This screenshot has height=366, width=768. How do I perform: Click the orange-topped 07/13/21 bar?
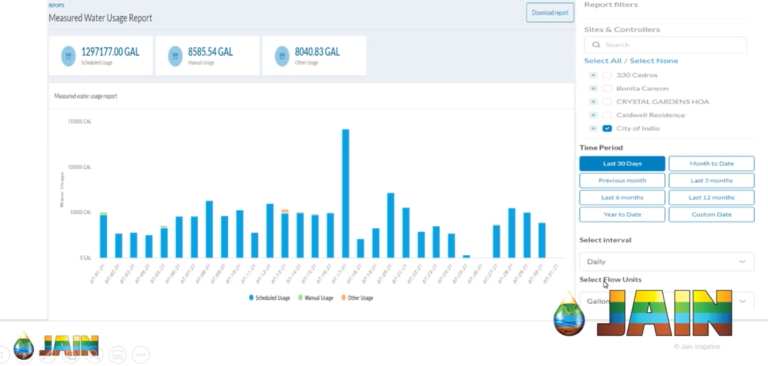click(285, 234)
